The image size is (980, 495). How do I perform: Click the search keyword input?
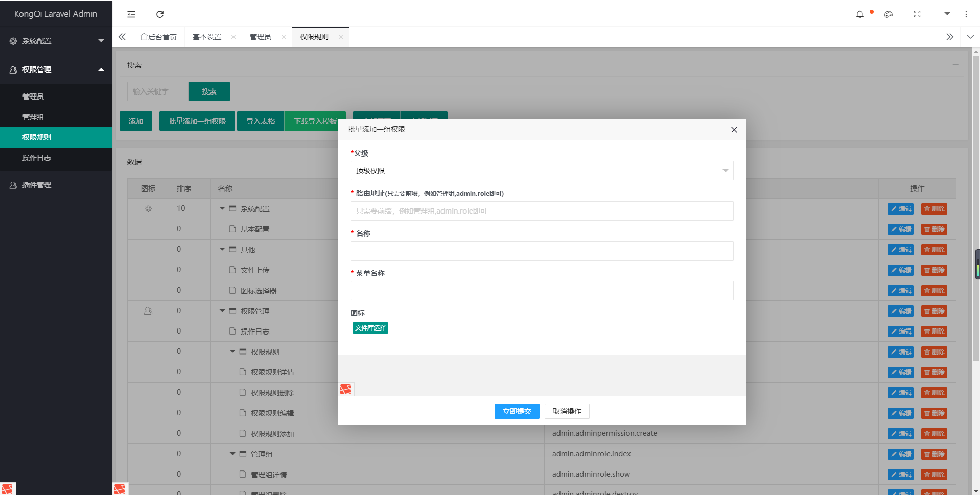[x=158, y=91]
